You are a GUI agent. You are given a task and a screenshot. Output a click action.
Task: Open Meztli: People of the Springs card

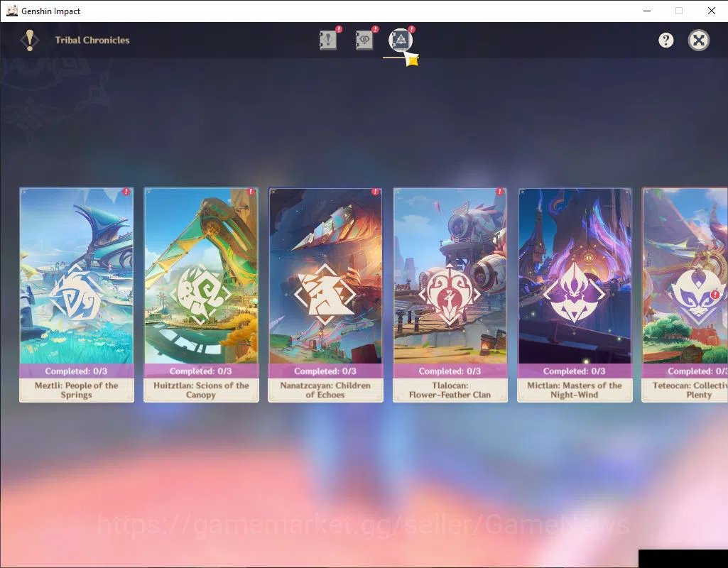[x=77, y=295]
